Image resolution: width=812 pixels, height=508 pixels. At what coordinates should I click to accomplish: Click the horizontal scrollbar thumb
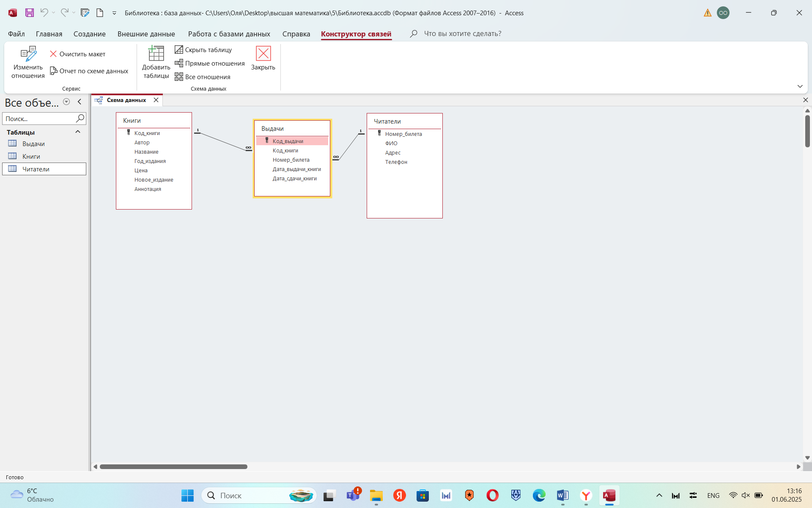pyautogui.click(x=173, y=467)
